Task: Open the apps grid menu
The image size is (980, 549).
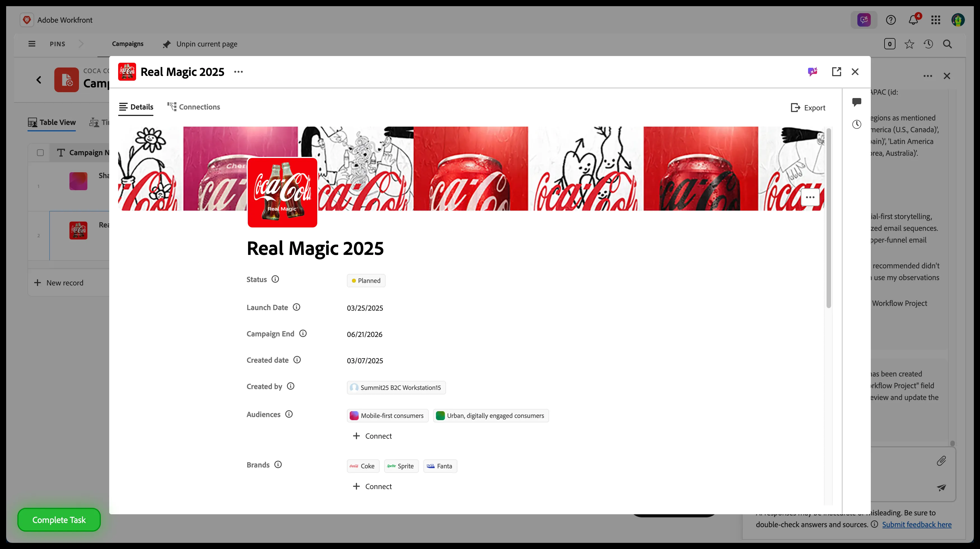Action: coord(936,20)
